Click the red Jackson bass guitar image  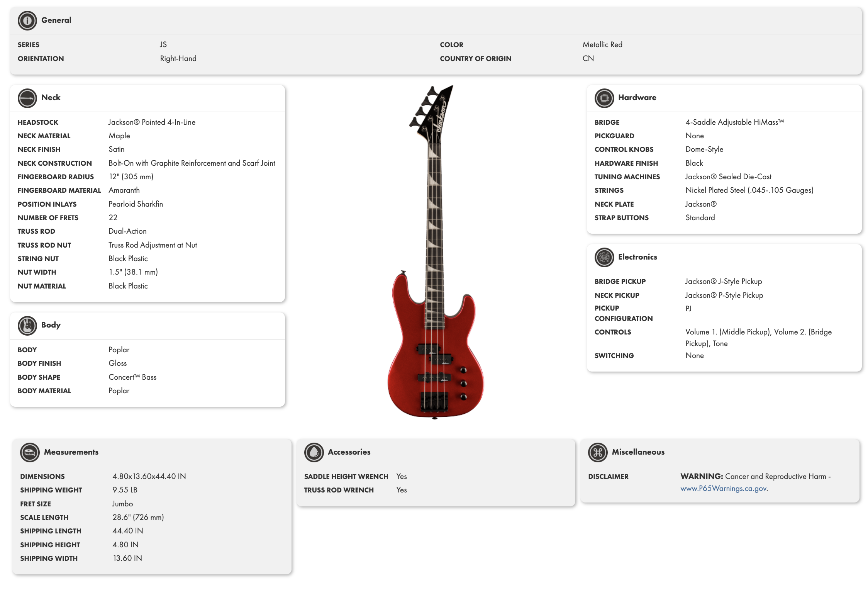coord(435,252)
